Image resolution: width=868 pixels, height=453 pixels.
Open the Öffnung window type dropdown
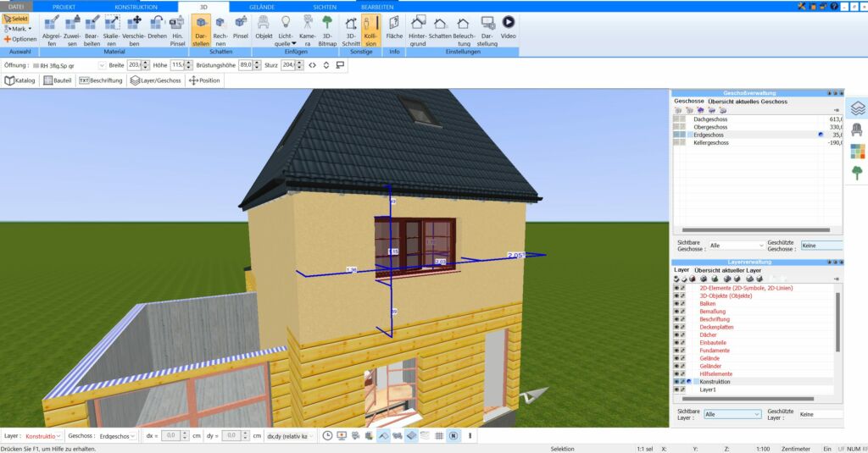[102, 64]
